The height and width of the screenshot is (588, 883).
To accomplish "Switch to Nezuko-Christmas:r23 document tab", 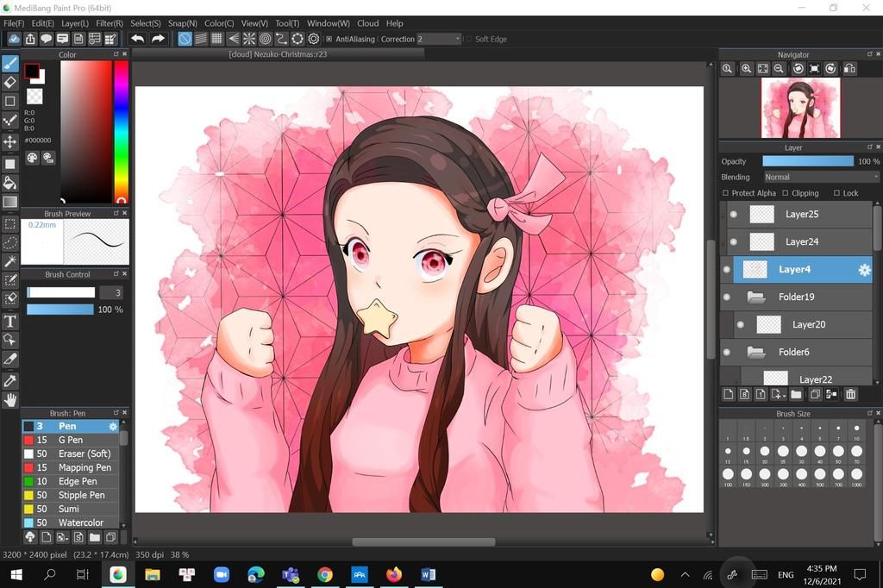I will tap(279, 54).
